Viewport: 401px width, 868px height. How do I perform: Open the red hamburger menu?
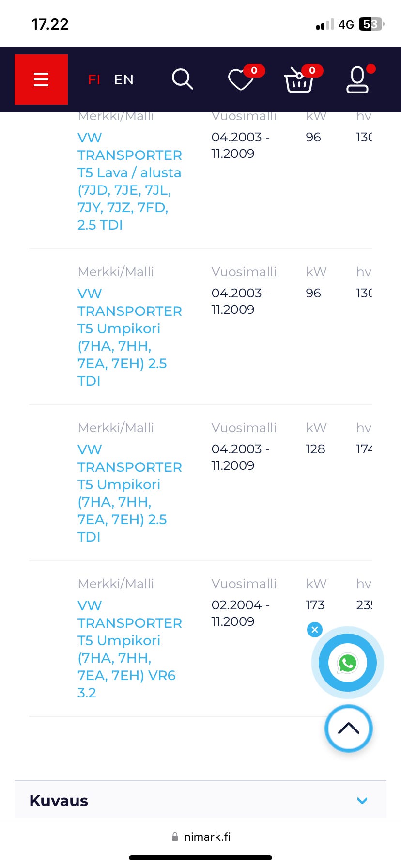pos(41,79)
